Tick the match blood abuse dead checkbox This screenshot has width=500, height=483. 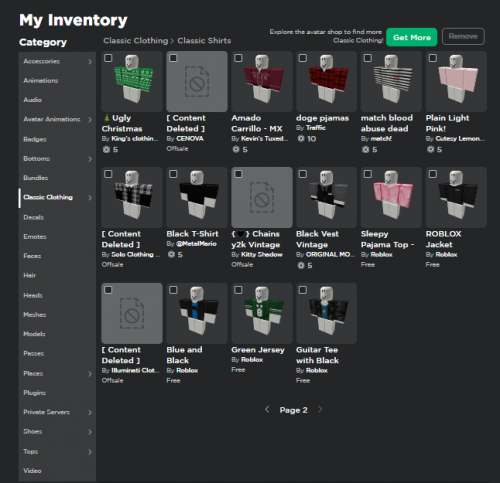click(x=368, y=58)
